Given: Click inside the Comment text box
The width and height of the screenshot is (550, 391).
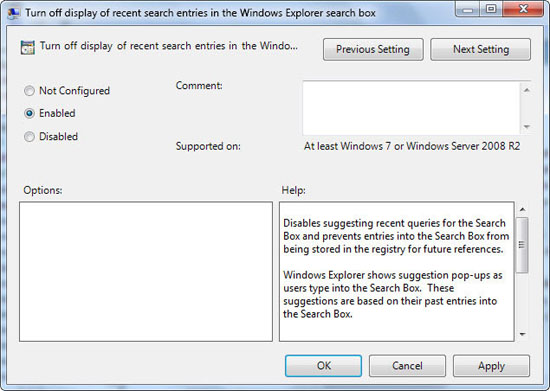Looking at the screenshot, I should pos(411,108).
